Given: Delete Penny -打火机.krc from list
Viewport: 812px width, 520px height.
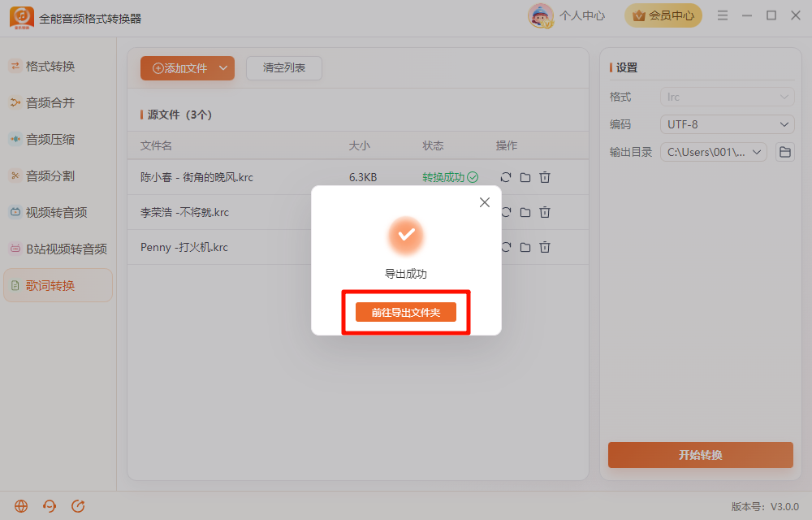Looking at the screenshot, I should point(545,248).
